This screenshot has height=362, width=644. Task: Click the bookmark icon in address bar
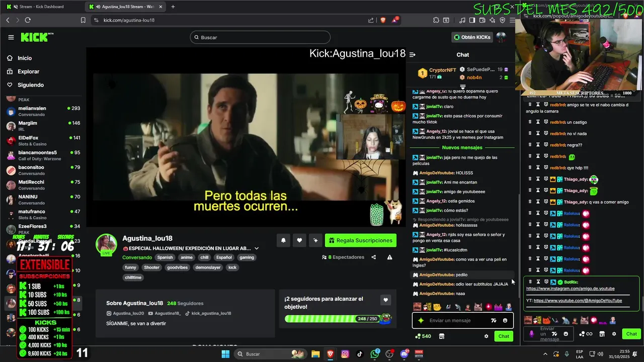pos(83,20)
